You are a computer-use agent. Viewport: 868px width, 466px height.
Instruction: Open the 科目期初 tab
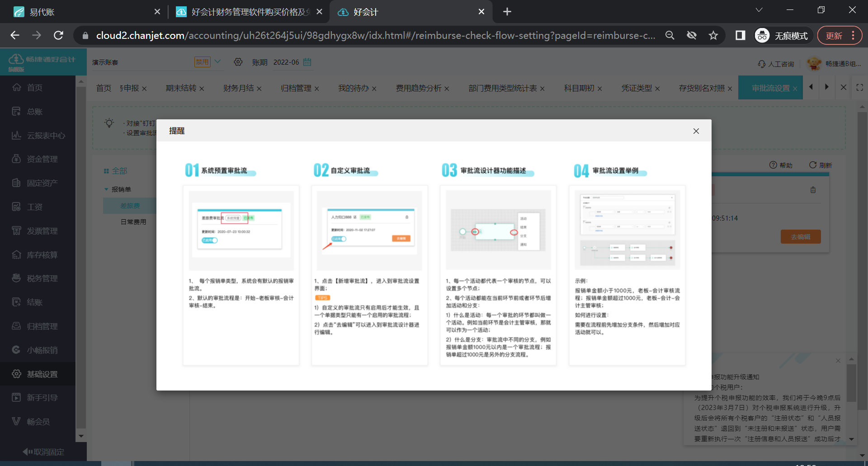tap(579, 88)
